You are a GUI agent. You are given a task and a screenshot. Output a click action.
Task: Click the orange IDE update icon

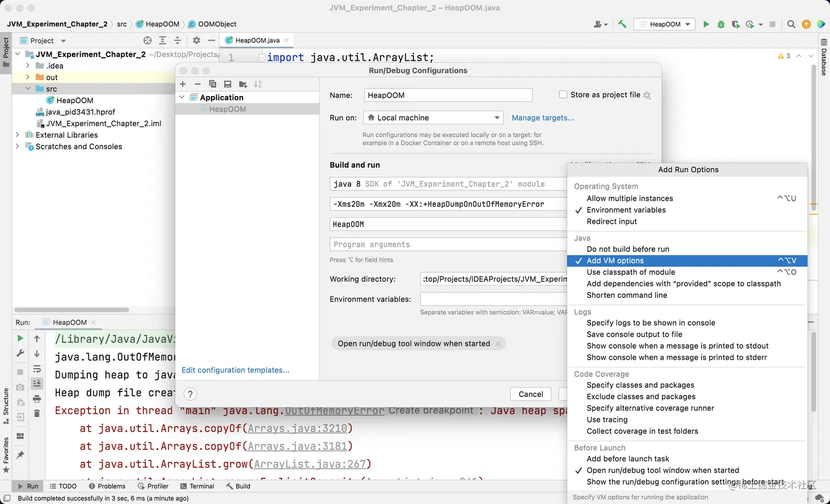tap(806, 24)
